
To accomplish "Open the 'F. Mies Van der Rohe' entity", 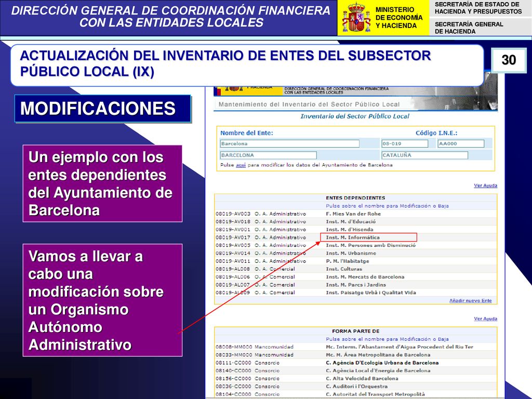I will pos(353,214).
